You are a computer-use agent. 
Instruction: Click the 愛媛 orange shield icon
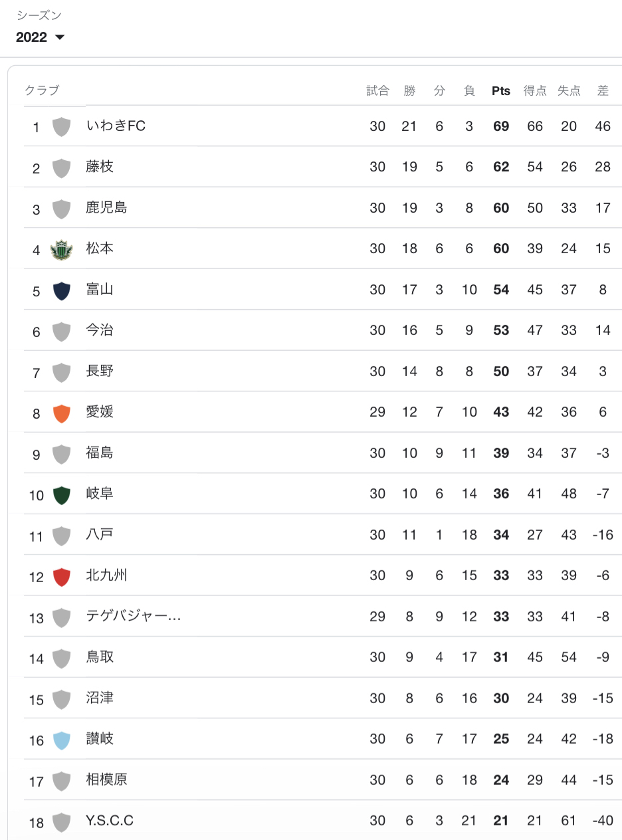pyautogui.click(x=61, y=413)
